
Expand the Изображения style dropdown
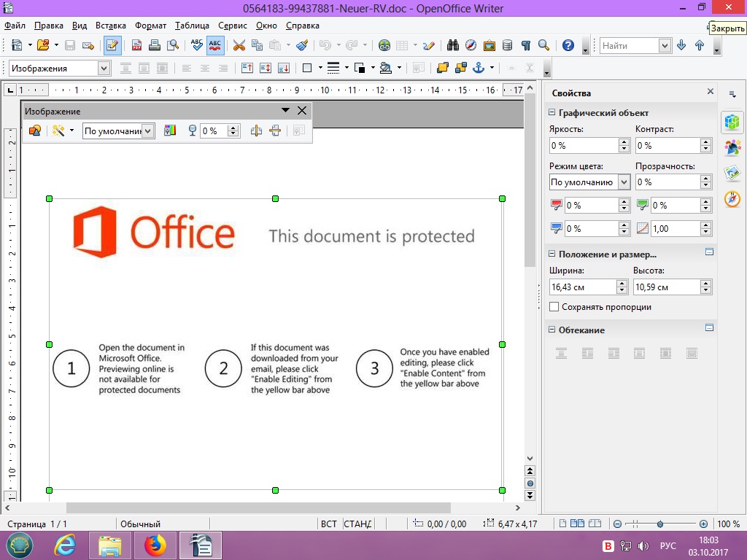click(x=104, y=68)
